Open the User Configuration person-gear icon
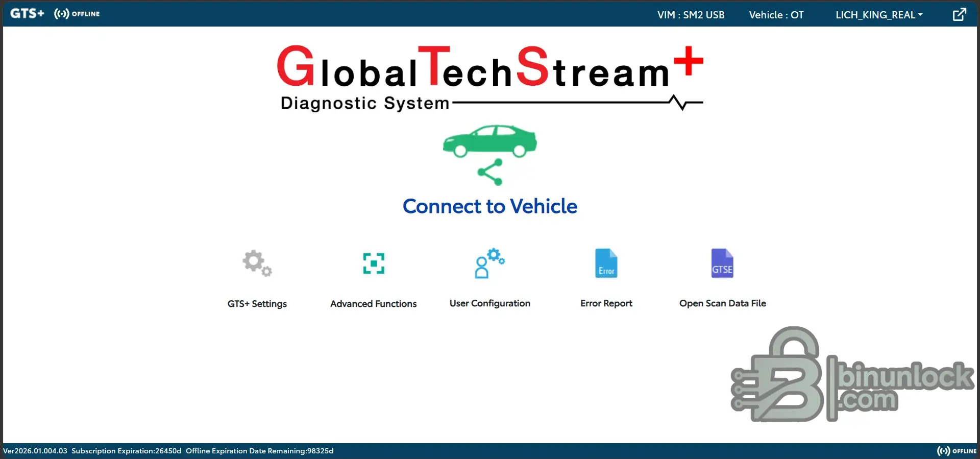Screen dimensions: 980x459 (490, 263)
